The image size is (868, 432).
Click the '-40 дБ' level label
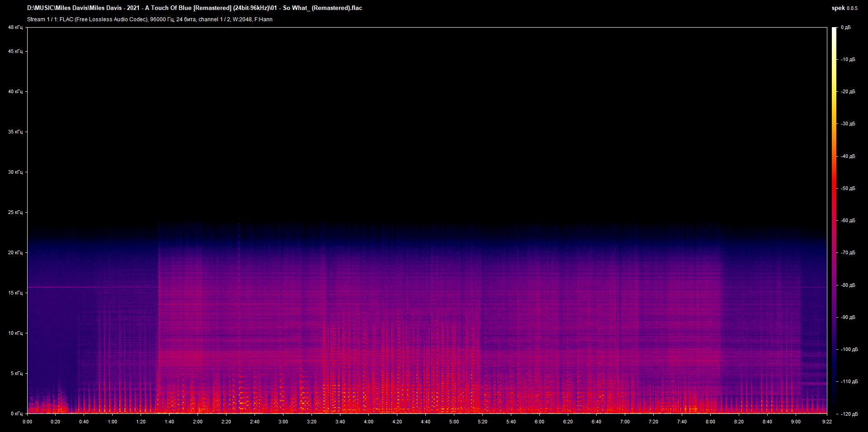coord(848,157)
